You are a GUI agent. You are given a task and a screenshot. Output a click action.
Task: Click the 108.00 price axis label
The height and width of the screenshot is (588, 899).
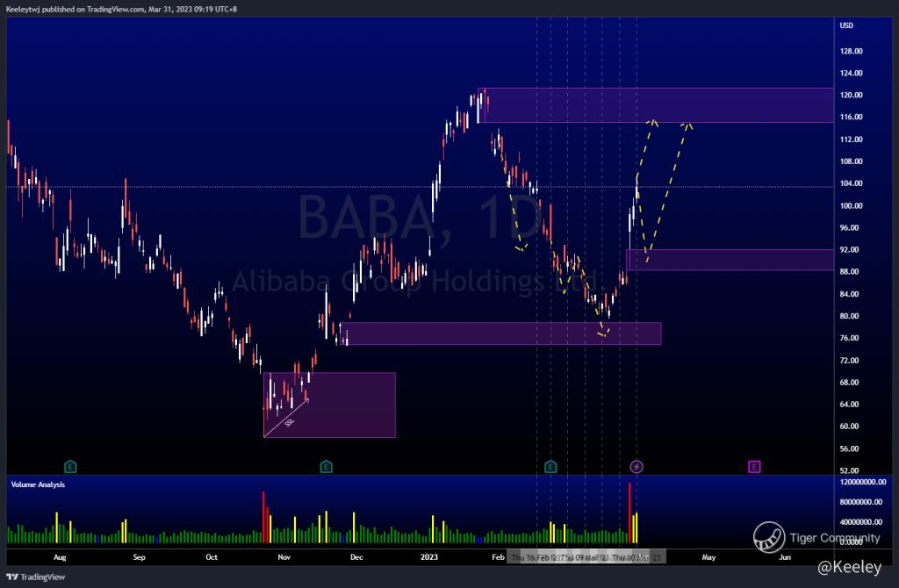point(851,161)
